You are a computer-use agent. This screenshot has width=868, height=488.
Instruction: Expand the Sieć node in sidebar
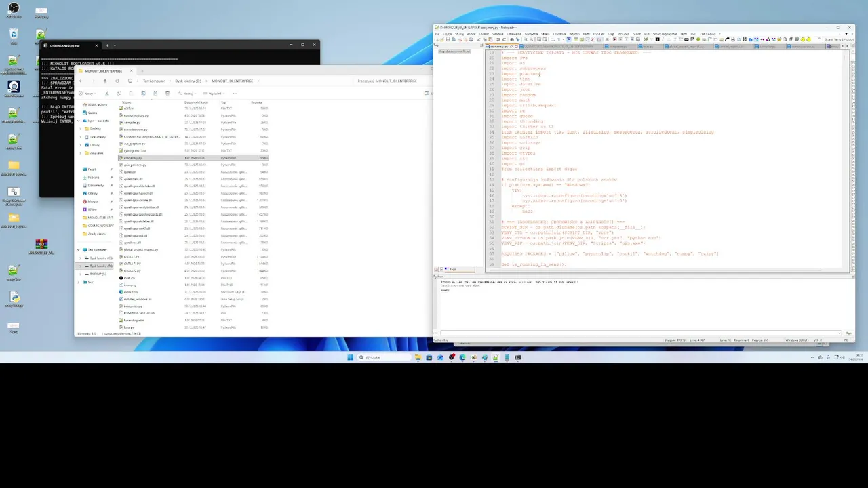click(x=80, y=282)
